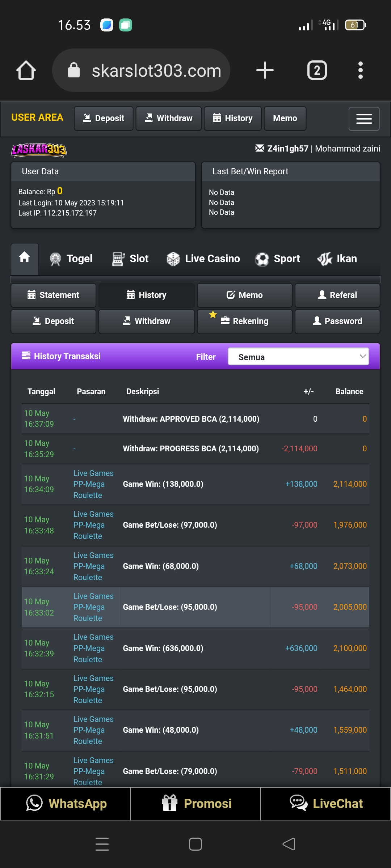
Task: Contact support via WhatsApp
Action: [66, 804]
